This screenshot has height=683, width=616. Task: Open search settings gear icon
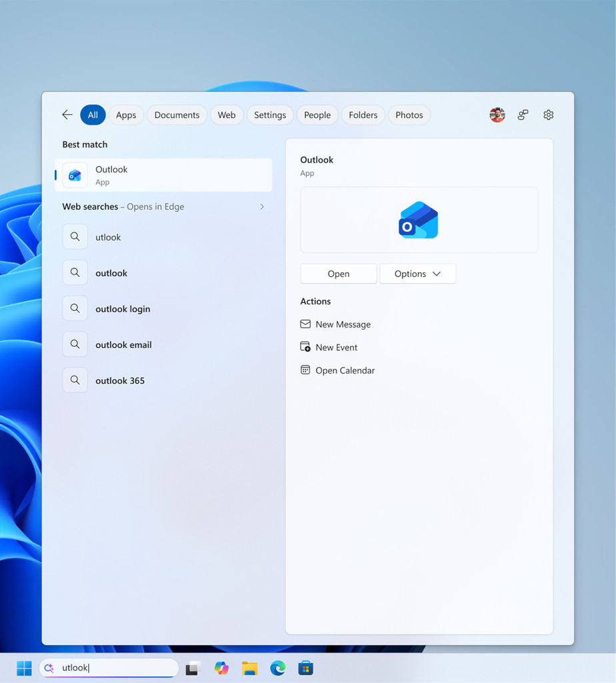coord(548,115)
